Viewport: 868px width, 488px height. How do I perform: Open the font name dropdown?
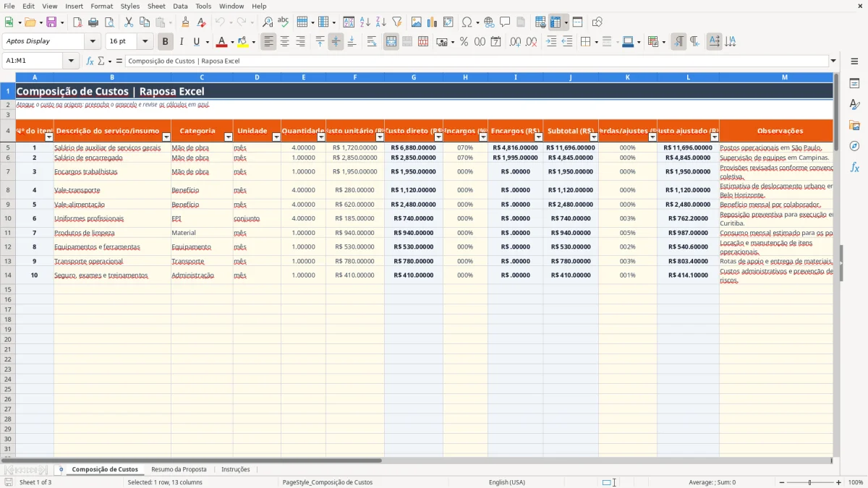coord(93,42)
